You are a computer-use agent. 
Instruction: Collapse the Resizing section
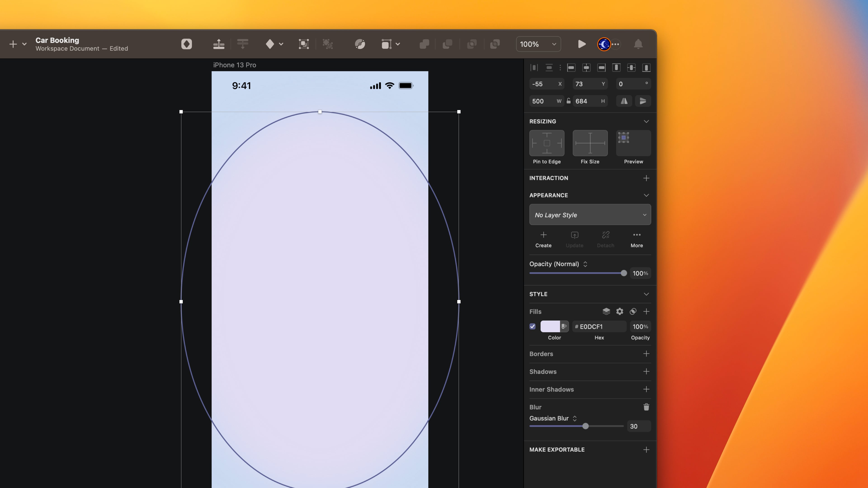[646, 121]
